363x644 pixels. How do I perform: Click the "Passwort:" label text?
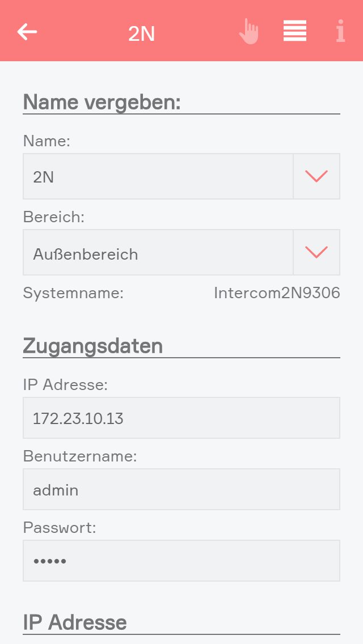click(x=60, y=527)
